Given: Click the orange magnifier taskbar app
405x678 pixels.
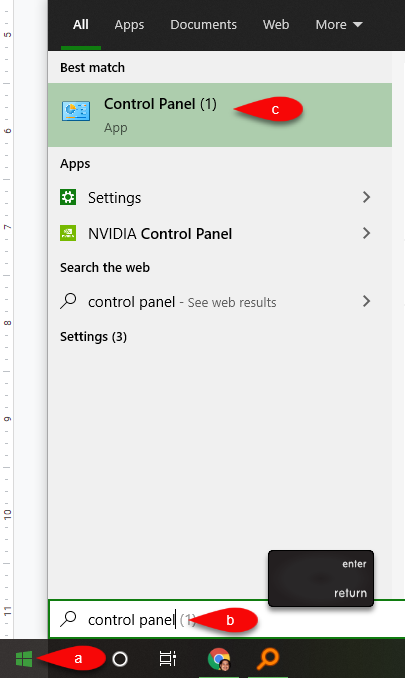Looking at the screenshot, I should (x=268, y=659).
